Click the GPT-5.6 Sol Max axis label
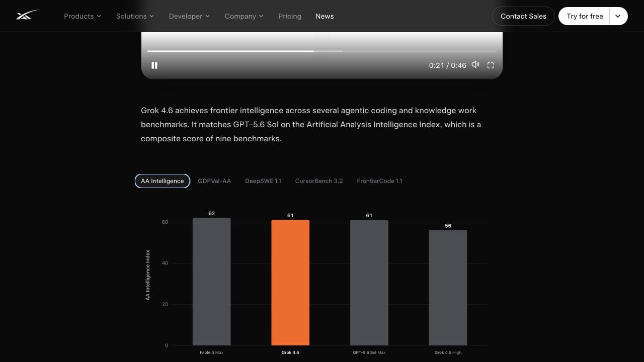 369,352
